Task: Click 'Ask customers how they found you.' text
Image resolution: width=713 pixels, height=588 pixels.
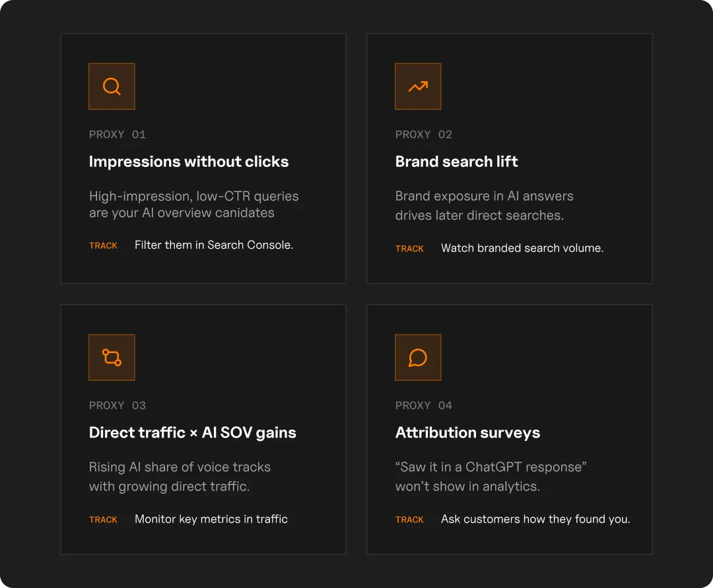Action: pos(535,519)
